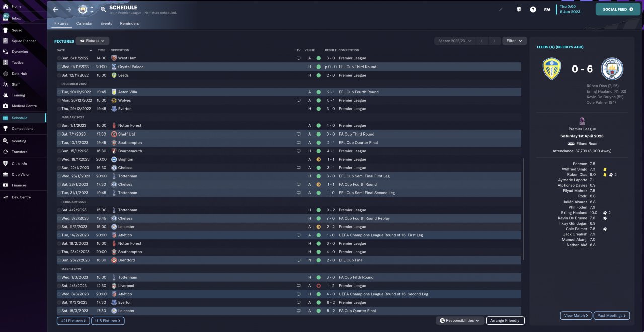Image resolution: width=644 pixels, height=332 pixels.
Task: Click the View Match button
Action: click(576, 316)
